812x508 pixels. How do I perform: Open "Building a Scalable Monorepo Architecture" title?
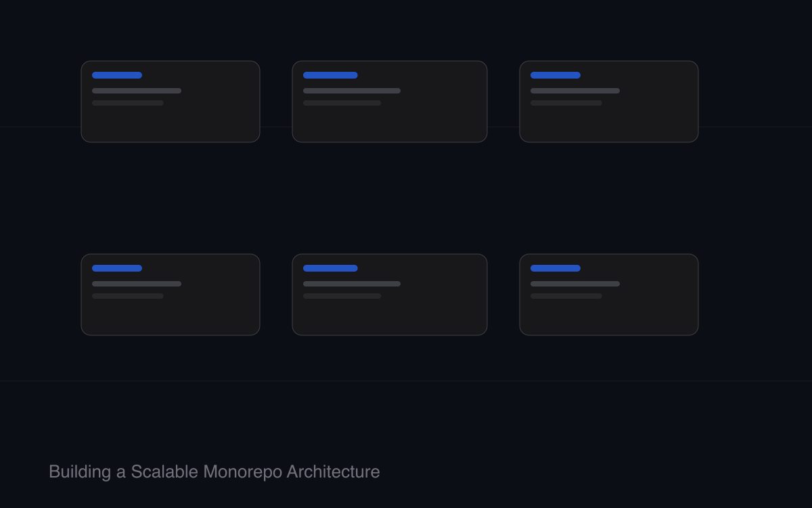click(215, 471)
